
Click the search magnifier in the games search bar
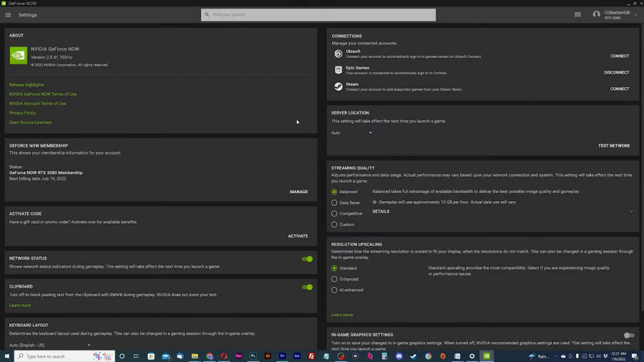click(x=207, y=15)
